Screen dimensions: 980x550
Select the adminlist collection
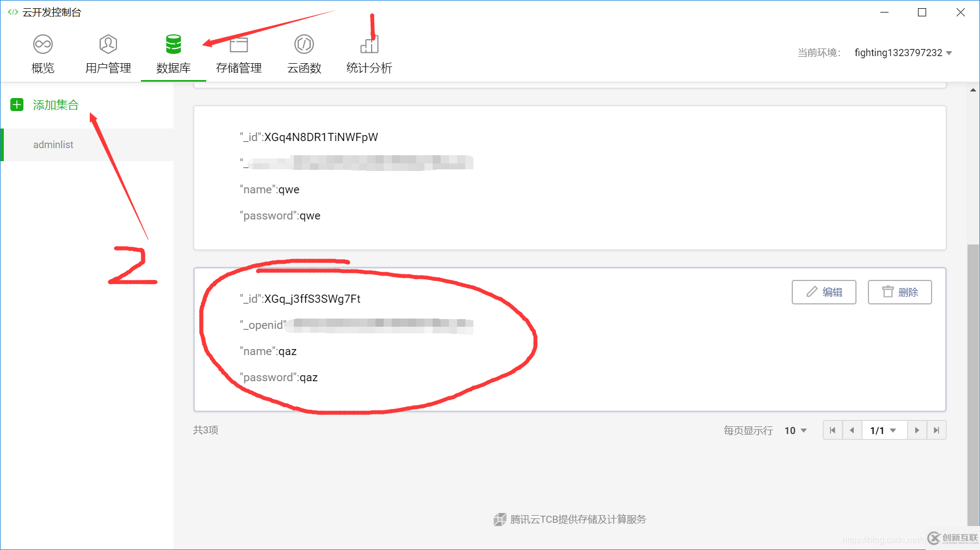point(53,144)
